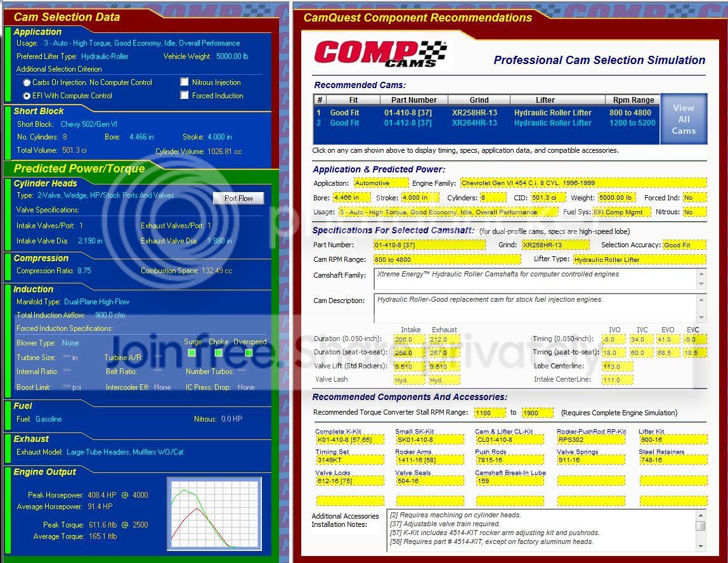Screen dimensions: 728x563
Task: Click the Bore 4.466 in value in Short Block
Action: pos(141,137)
